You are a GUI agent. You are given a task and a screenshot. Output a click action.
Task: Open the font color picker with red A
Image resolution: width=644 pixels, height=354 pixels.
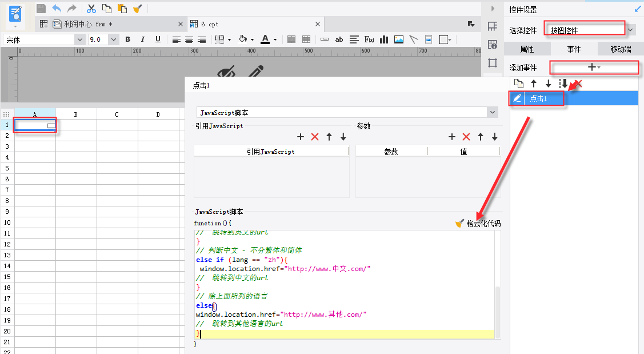pyautogui.click(x=265, y=39)
